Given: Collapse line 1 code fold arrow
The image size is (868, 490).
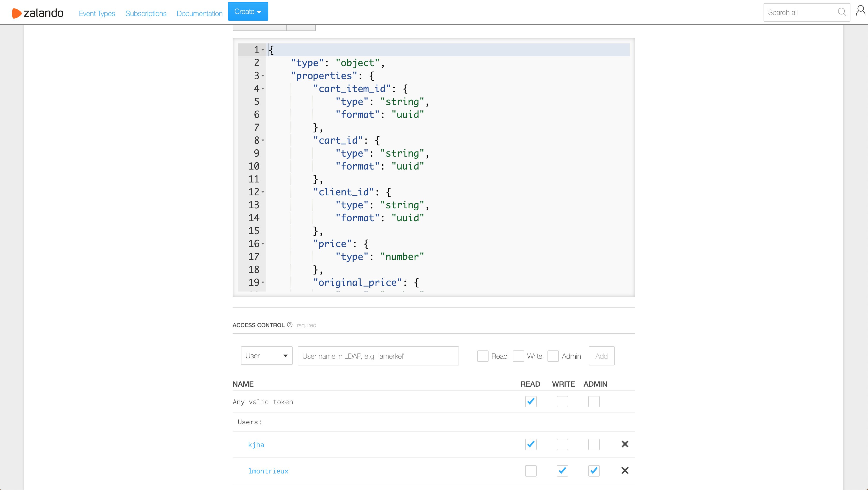Looking at the screenshot, I should click(263, 50).
